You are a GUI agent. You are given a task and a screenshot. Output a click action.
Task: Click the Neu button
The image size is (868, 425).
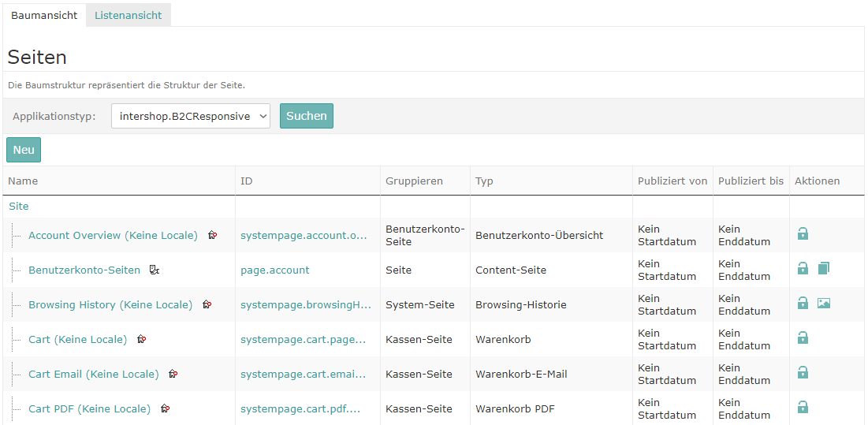[x=24, y=150]
